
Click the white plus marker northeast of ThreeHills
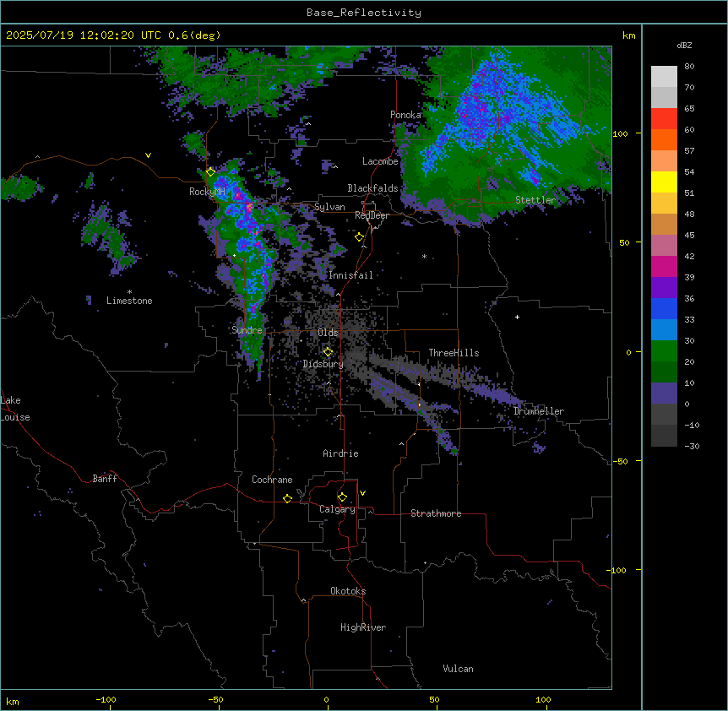click(x=517, y=317)
